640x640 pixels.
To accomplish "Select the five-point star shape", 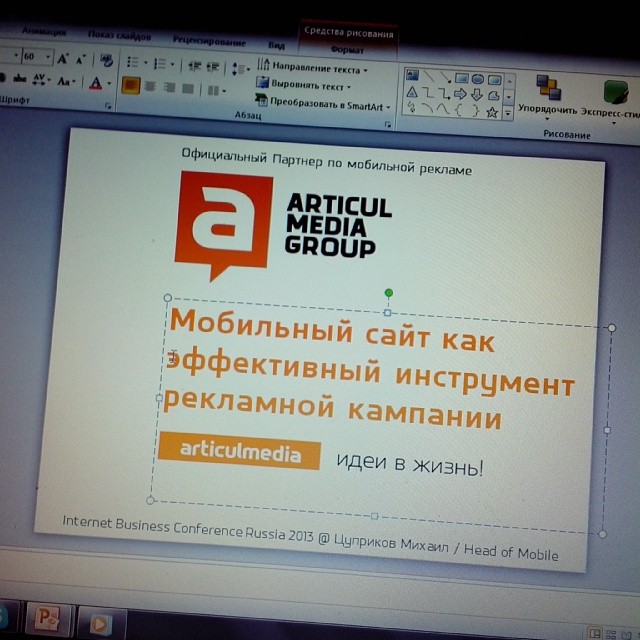I will (492, 111).
